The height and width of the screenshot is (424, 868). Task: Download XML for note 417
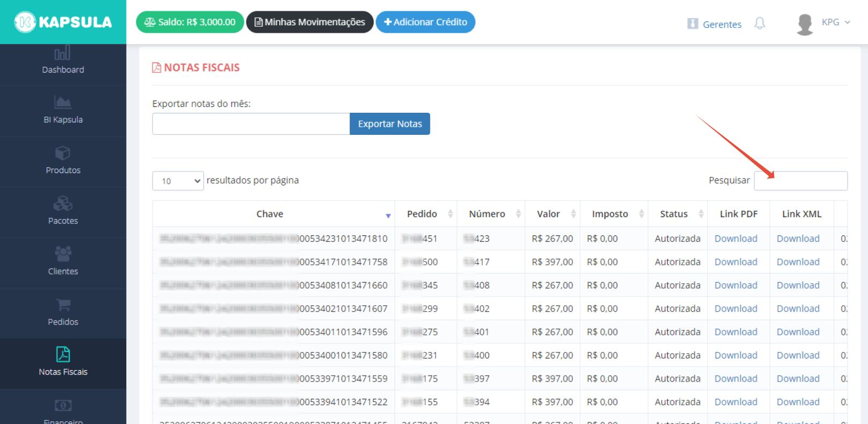(x=798, y=262)
